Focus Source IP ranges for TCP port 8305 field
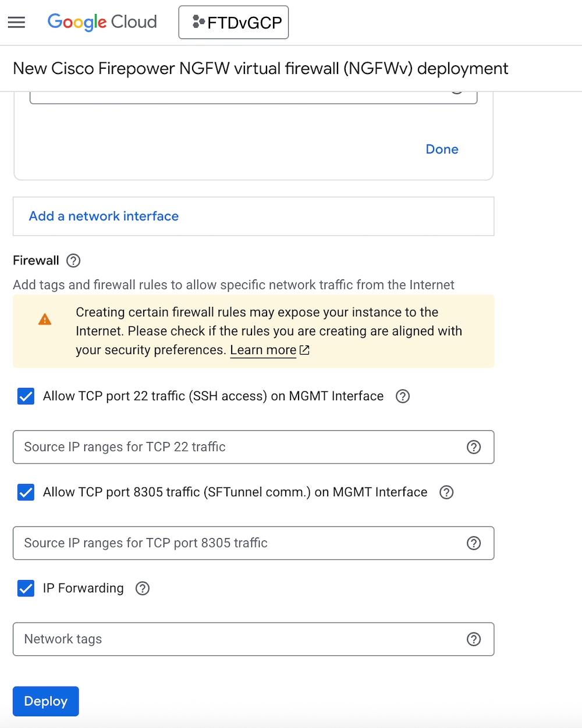The height and width of the screenshot is (728, 582). click(233, 543)
